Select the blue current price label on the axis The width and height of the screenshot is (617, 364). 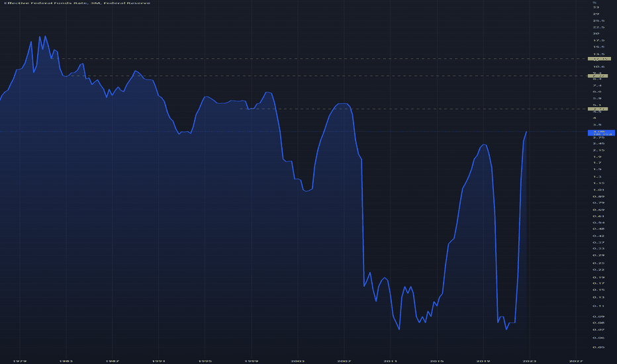coord(601,133)
